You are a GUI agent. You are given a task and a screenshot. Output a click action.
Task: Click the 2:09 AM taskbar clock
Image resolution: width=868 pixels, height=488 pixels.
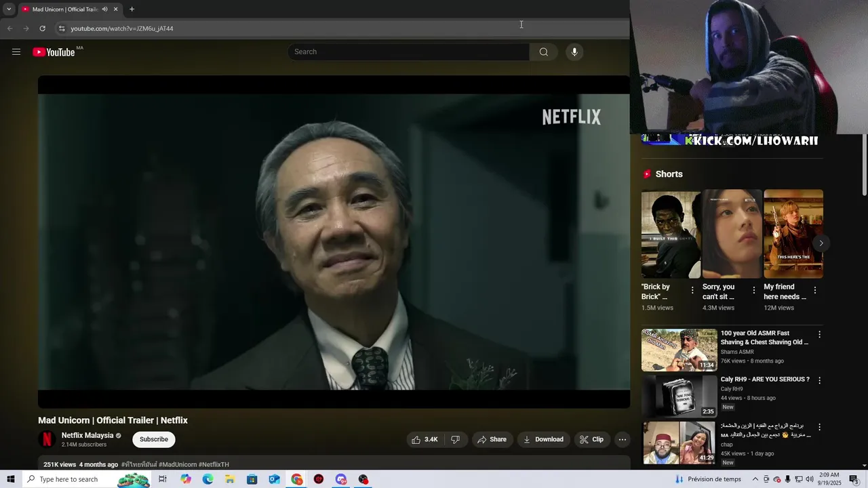point(830,479)
